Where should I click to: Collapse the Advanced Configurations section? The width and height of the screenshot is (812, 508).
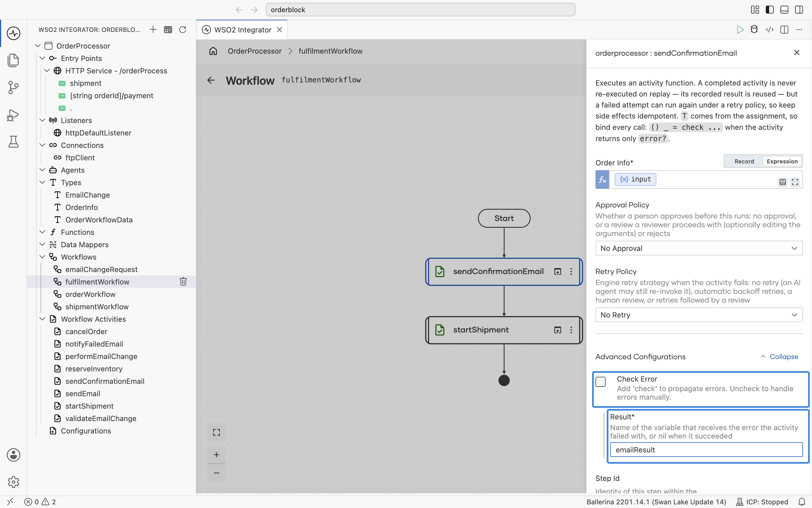[x=779, y=357]
